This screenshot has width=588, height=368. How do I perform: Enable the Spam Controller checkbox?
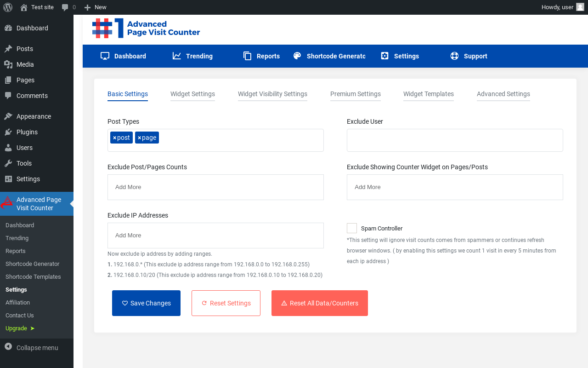click(x=352, y=228)
